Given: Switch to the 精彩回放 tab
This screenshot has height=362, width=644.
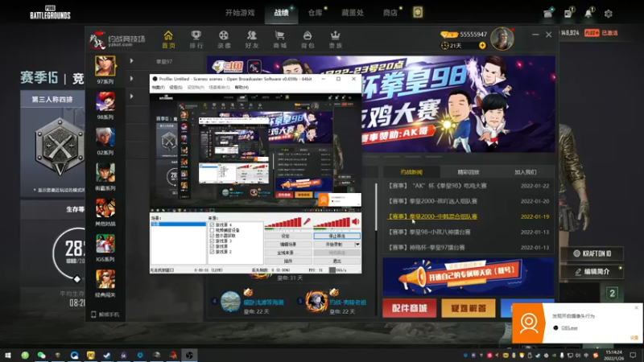Looking at the screenshot, I should [469, 172].
